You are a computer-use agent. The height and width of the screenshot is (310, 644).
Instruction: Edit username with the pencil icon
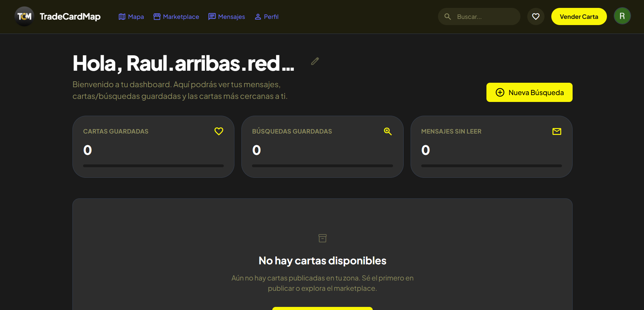coord(315,61)
